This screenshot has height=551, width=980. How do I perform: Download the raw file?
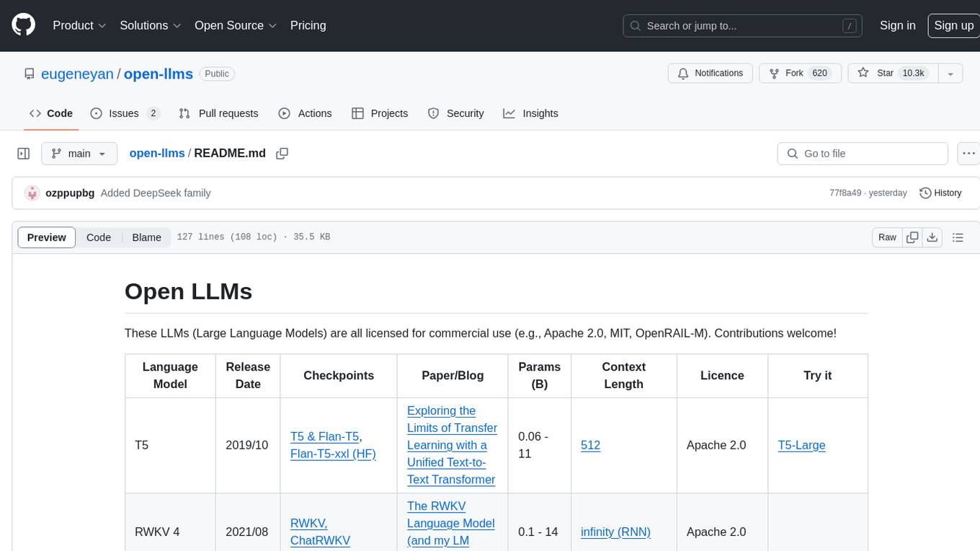[932, 237]
